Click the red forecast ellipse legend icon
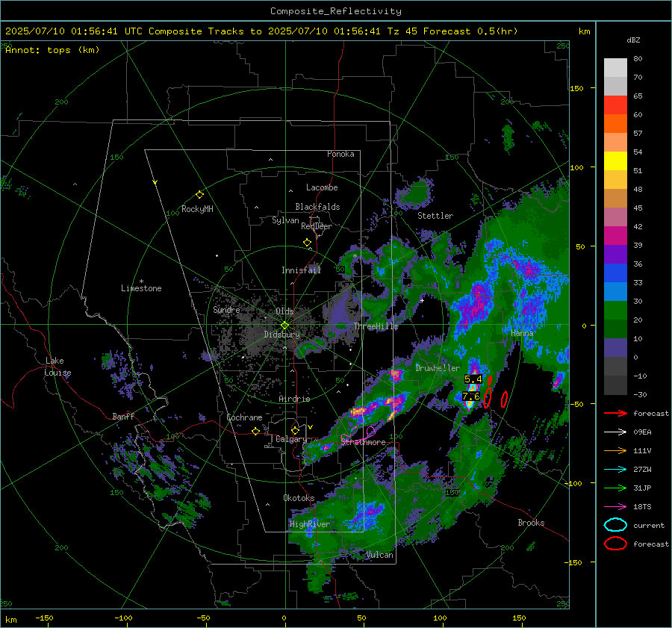This screenshot has width=672, height=628. coord(615,544)
